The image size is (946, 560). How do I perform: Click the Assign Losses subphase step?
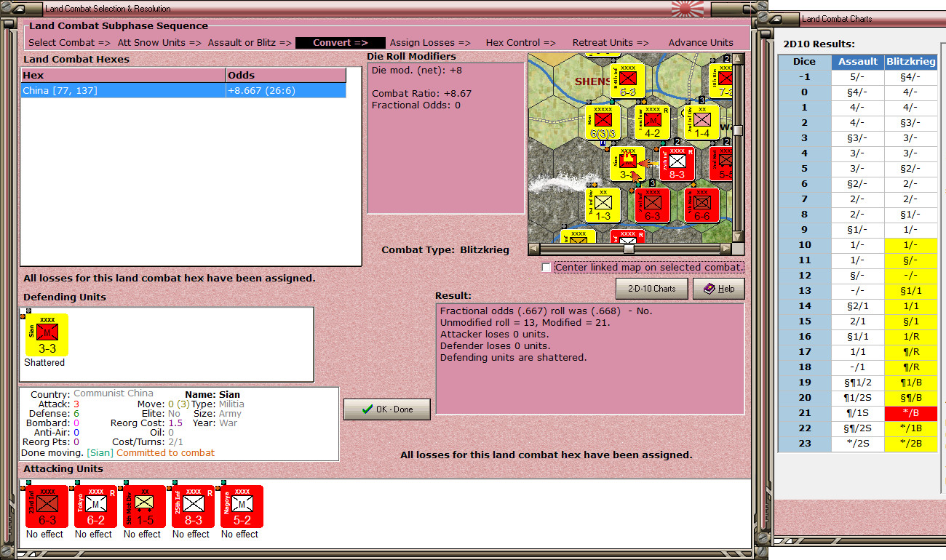(x=430, y=43)
